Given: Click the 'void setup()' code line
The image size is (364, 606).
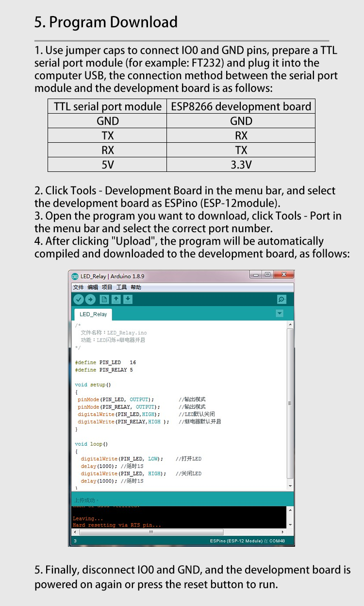Looking at the screenshot, I should pyautogui.click(x=93, y=385).
